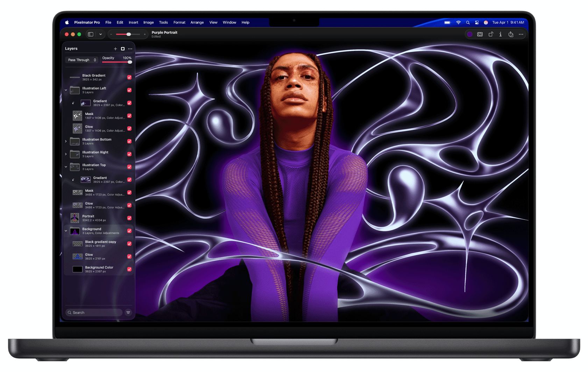The width and height of the screenshot is (588, 372).
Task: Disable the Black Gradient layer checkbox
Action: tap(129, 77)
